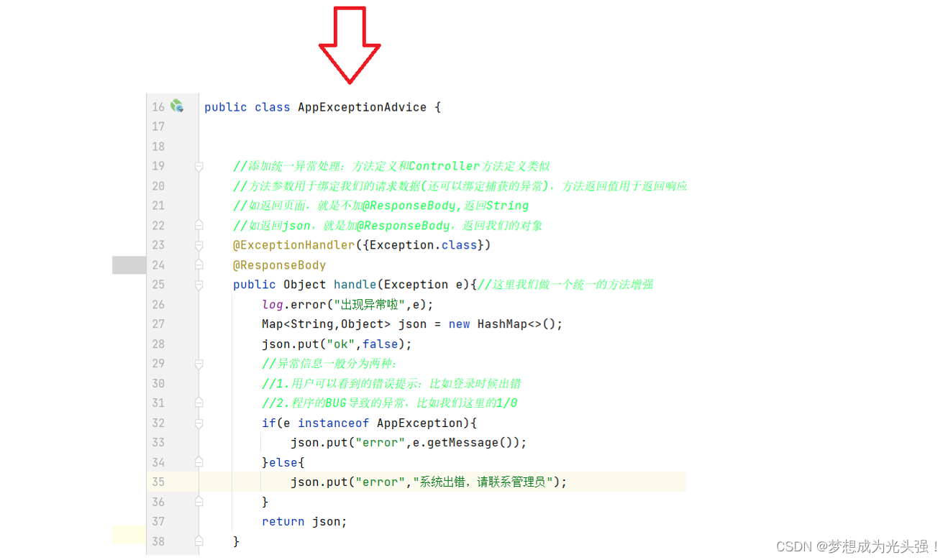Image resolution: width=948 pixels, height=560 pixels.
Task: Click the comment '//异常信息一般分为两种:'
Action: (x=329, y=364)
